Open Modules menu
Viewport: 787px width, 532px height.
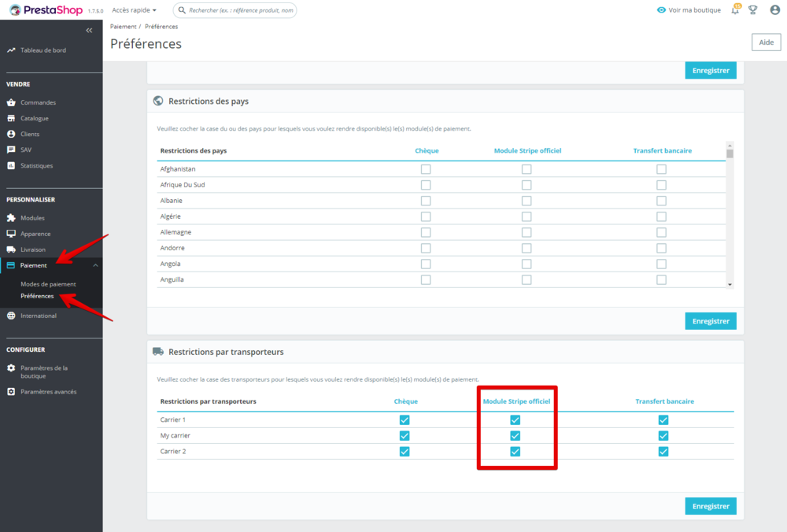pyautogui.click(x=32, y=218)
